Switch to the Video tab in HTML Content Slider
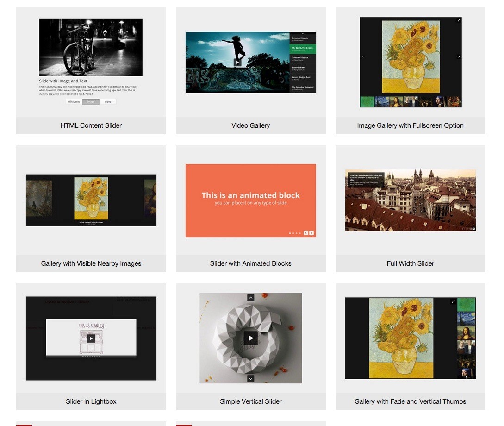 (x=108, y=102)
